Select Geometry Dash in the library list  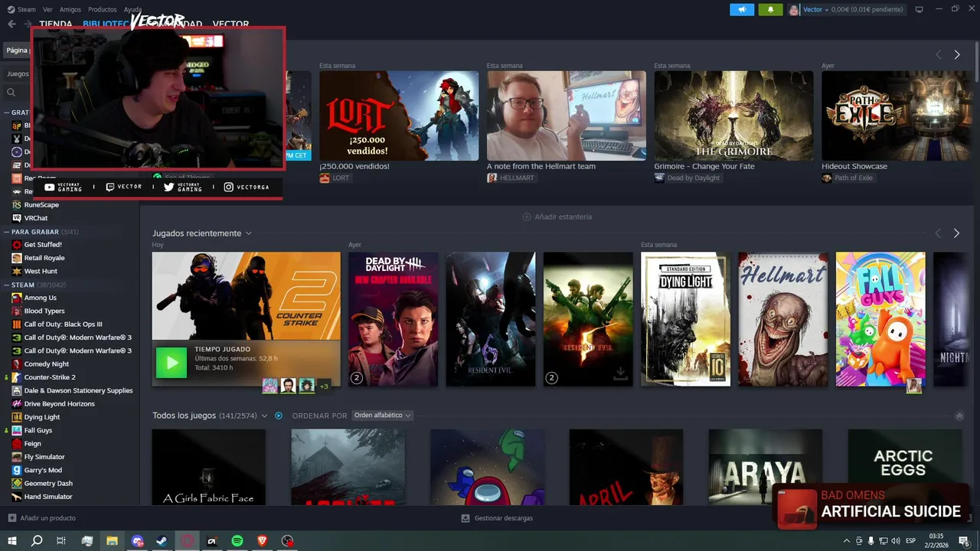48,484
